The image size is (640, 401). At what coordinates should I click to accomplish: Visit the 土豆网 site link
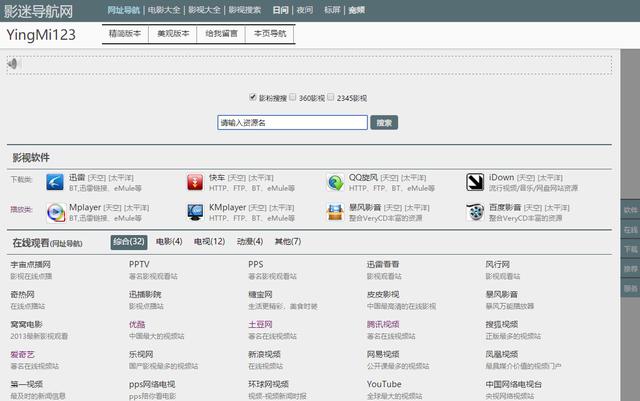pyautogui.click(x=260, y=325)
